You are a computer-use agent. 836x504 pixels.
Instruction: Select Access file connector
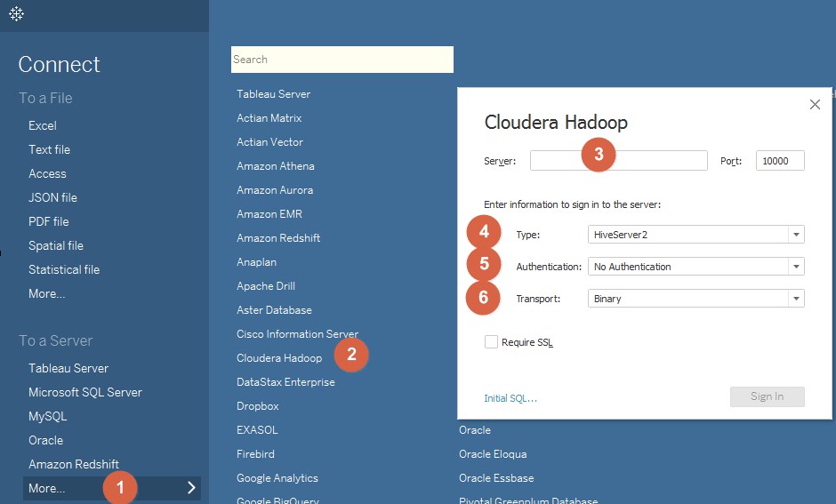(47, 173)
